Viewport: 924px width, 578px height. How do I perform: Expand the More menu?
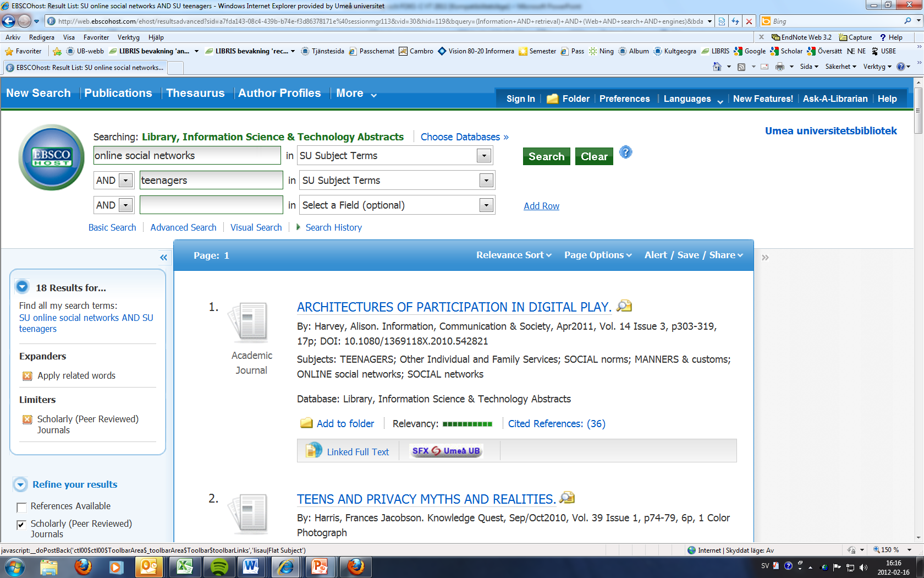[x=356, y=94]
